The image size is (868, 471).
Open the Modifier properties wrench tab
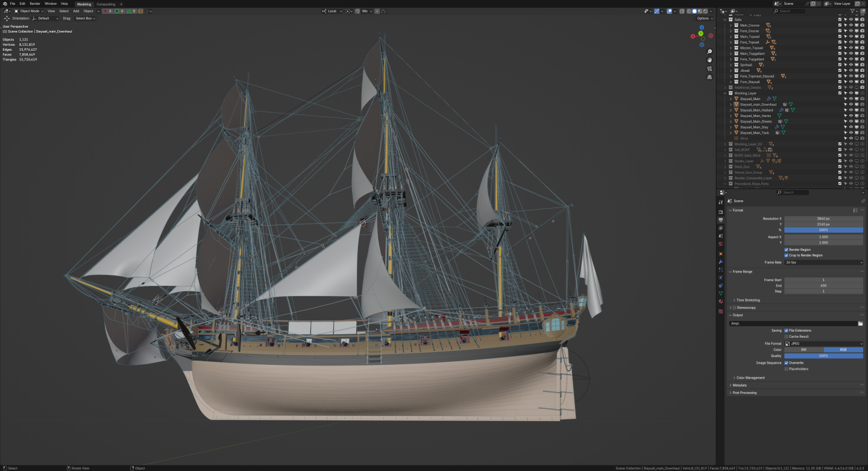point(720,262)
